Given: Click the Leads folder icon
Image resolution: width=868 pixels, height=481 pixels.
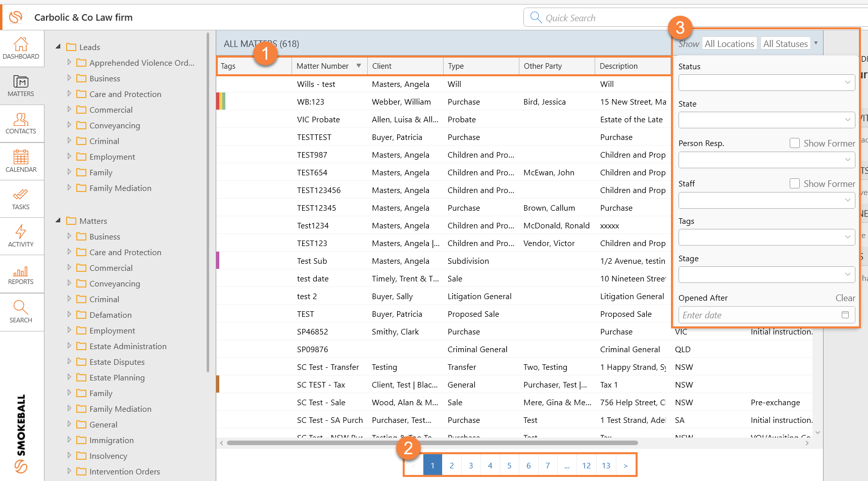Looking at the screenshot, I should tap(71, 47).
